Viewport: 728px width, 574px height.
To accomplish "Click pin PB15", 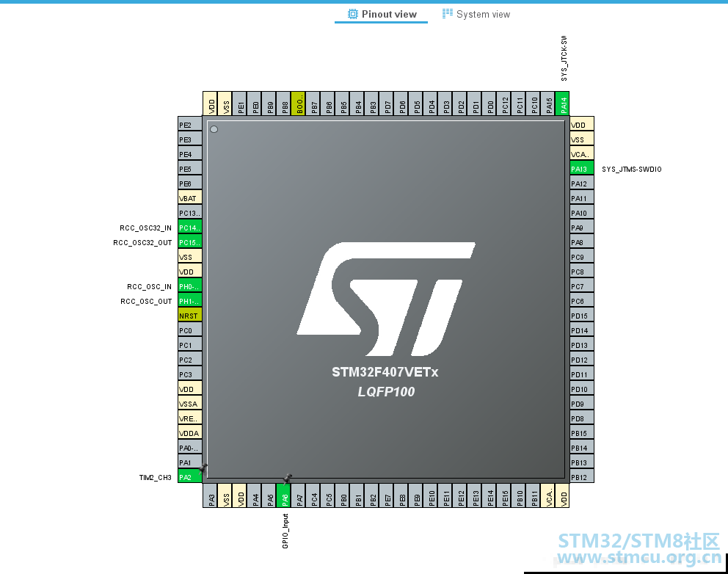I will [582, 433].
